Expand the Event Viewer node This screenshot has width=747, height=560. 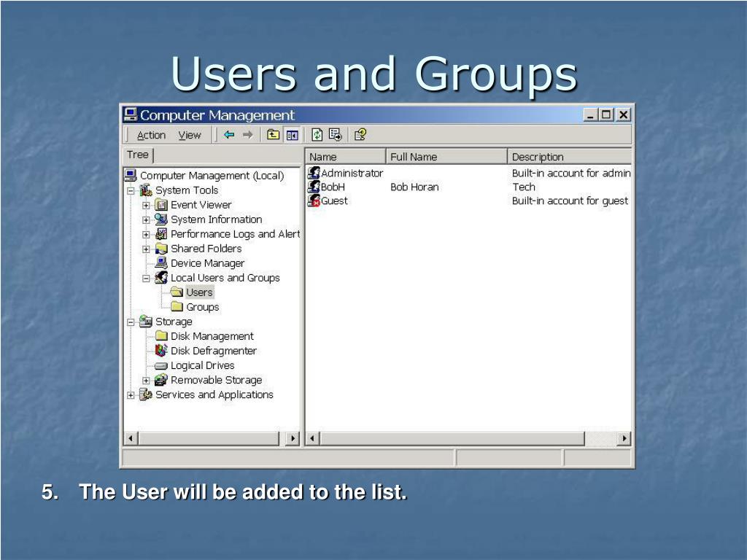point(146,206)
